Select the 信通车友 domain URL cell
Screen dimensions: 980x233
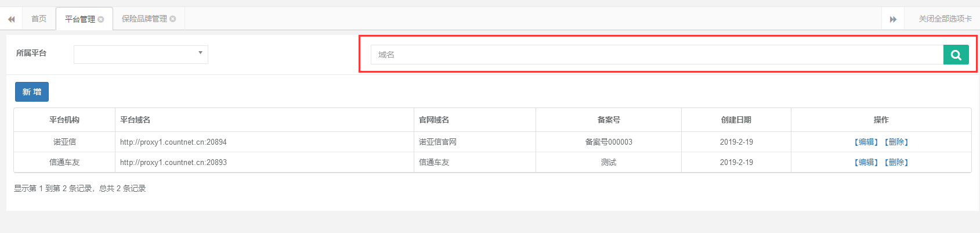(173, 163)
